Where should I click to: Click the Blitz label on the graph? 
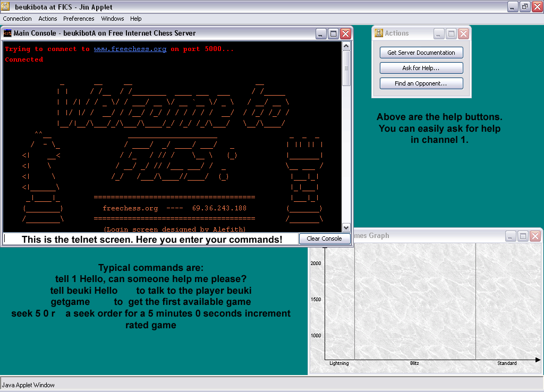pos(414,363)
